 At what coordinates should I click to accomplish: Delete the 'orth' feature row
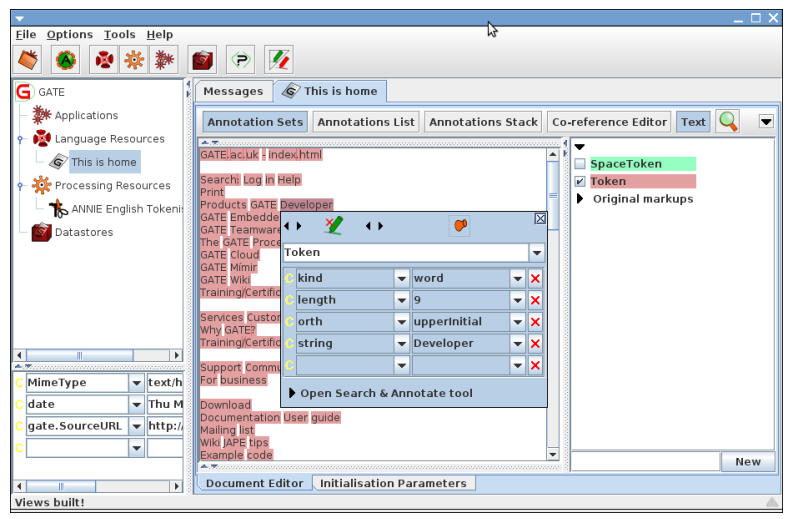pos(535,322)
